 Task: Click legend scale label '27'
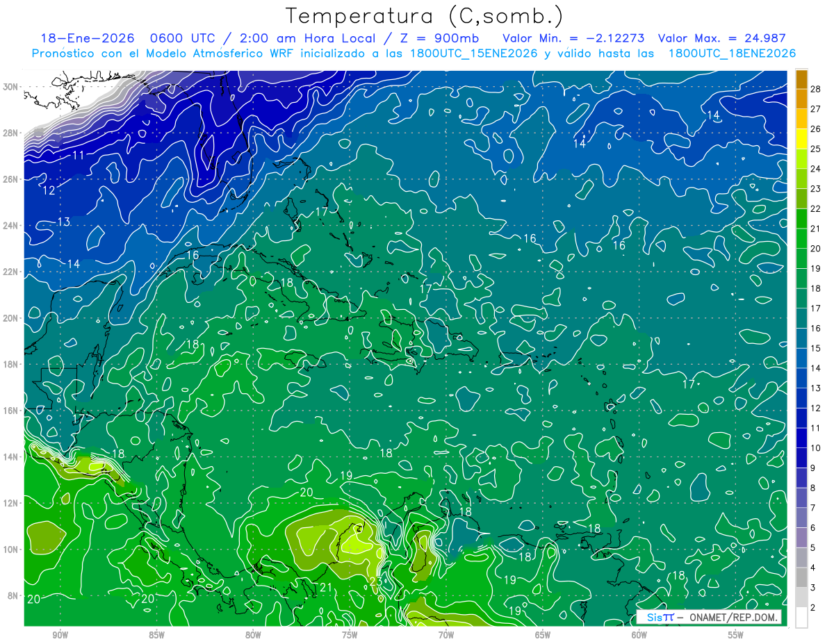[x=816, y=109]
